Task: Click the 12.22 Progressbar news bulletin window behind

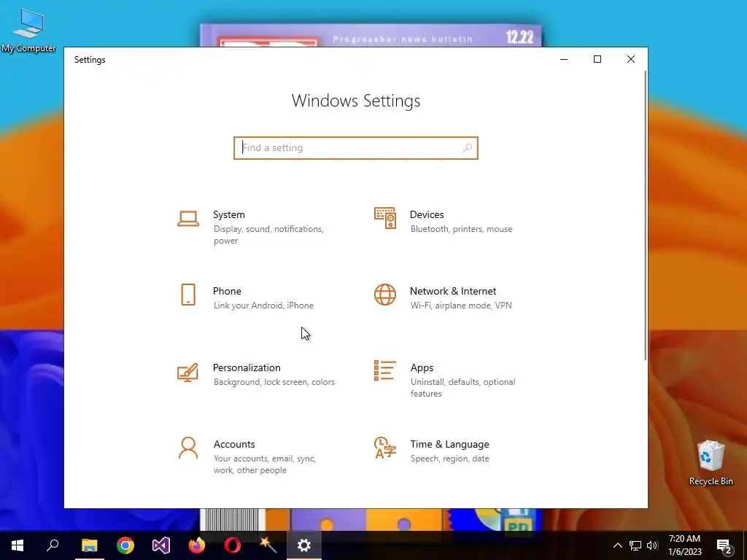Action: point(371,36)
